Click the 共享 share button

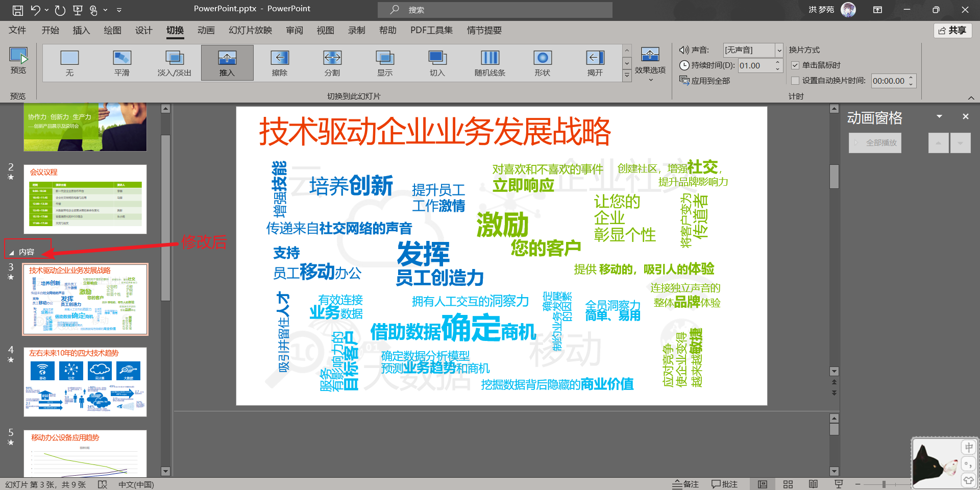point(953,31)
